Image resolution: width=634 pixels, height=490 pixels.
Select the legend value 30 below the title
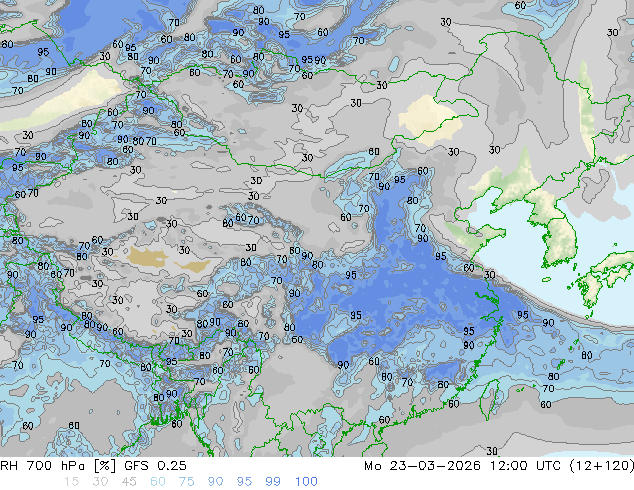coord(100,482)
